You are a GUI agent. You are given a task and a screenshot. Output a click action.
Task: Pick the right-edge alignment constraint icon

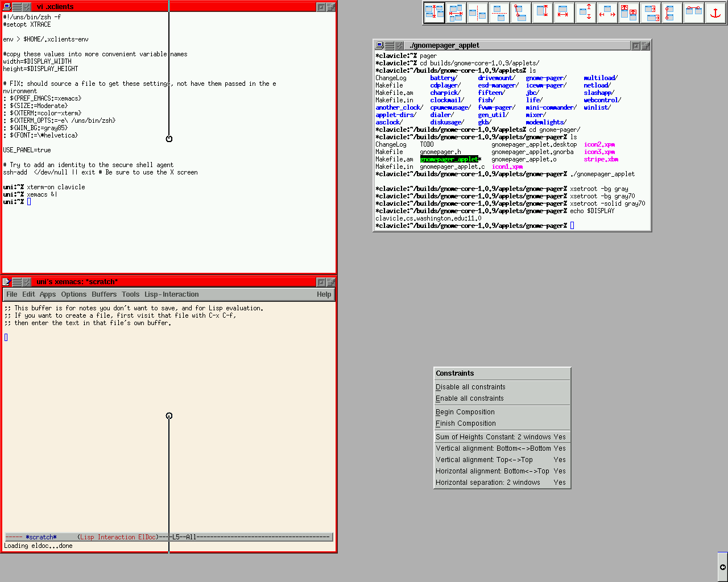tap(650, 13)
